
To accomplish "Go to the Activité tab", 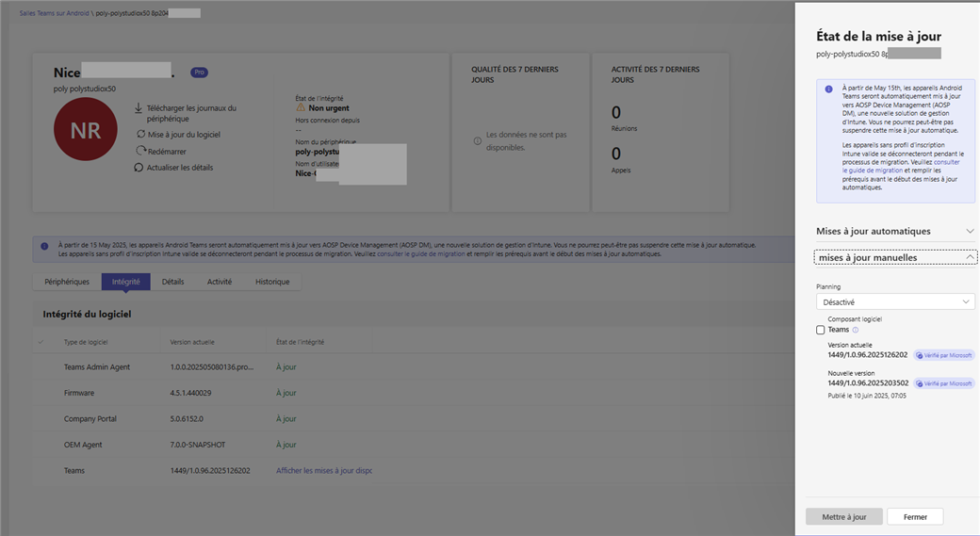I will [x=220, y=282].
